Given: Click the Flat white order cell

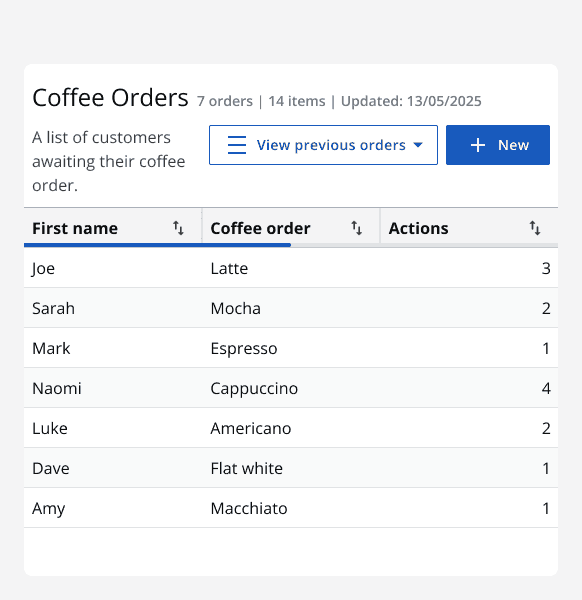Looking at the screenshot, I should (x=291, y=468).
